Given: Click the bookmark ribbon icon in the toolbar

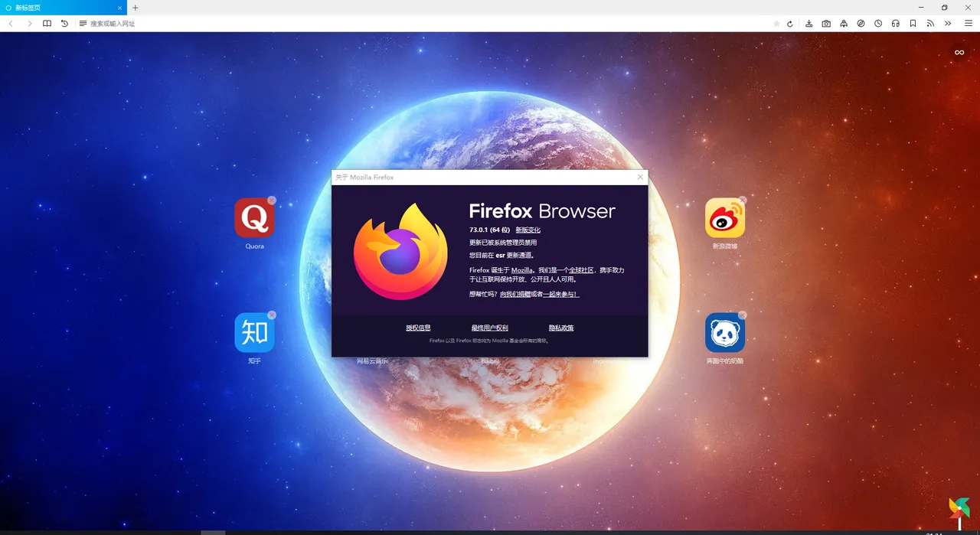Looking at the screenshot, I should pyautogui.click(x=913, y=24).
